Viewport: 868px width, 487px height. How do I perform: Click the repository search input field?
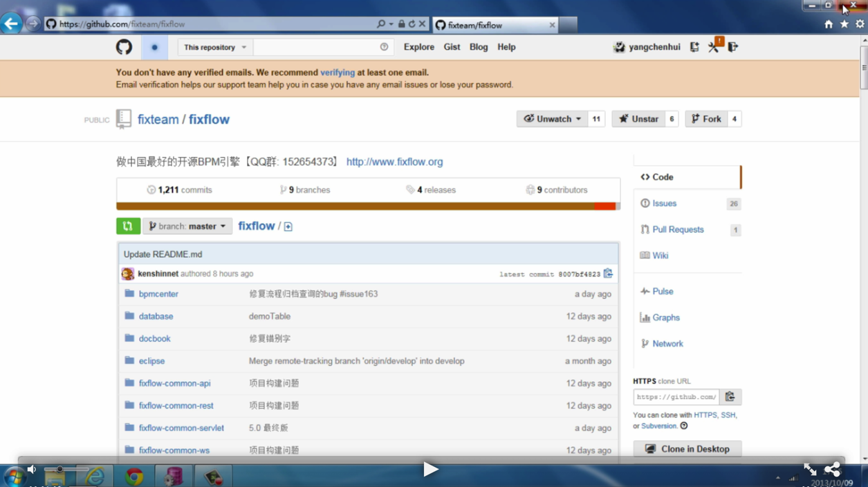323,47
